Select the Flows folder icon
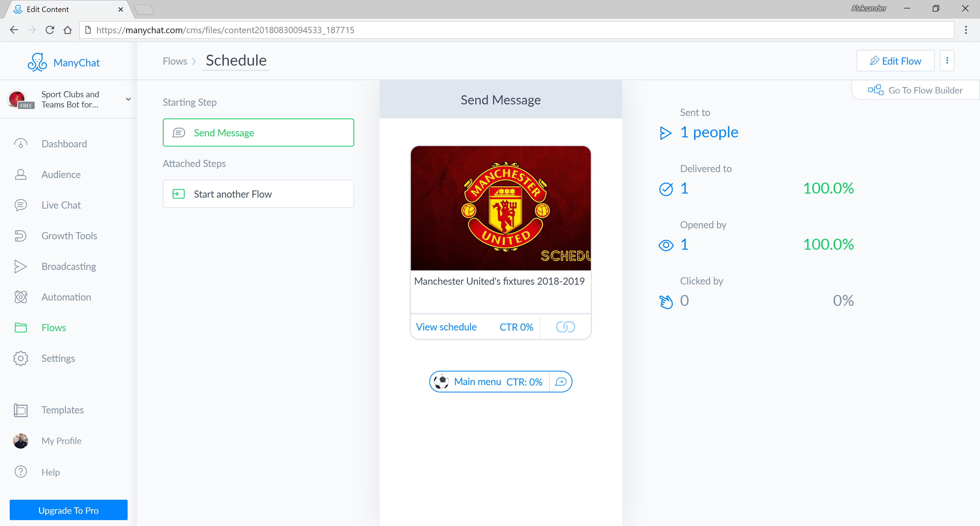This screenshot has height=526, width=980. click(20, 327)
